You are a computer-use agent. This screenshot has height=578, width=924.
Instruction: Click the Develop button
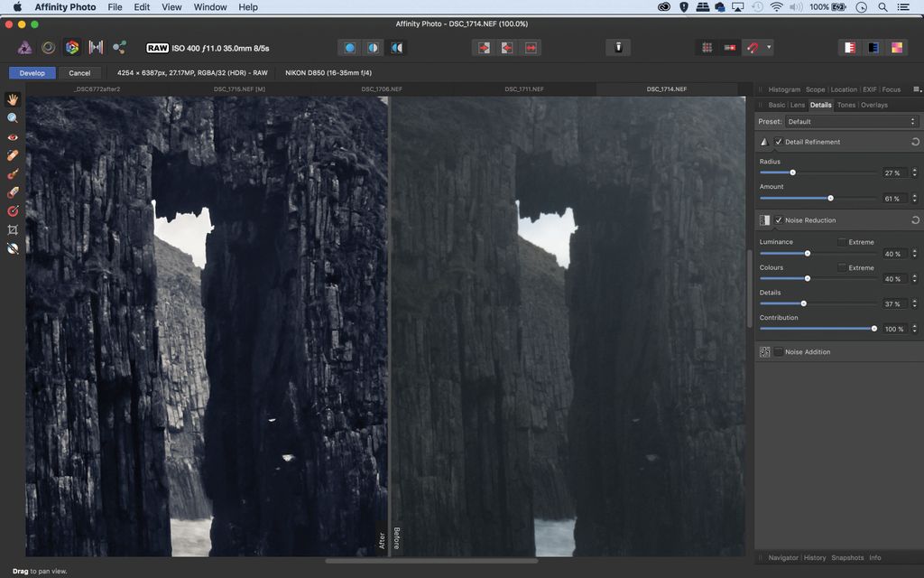(x=32, y=72)
